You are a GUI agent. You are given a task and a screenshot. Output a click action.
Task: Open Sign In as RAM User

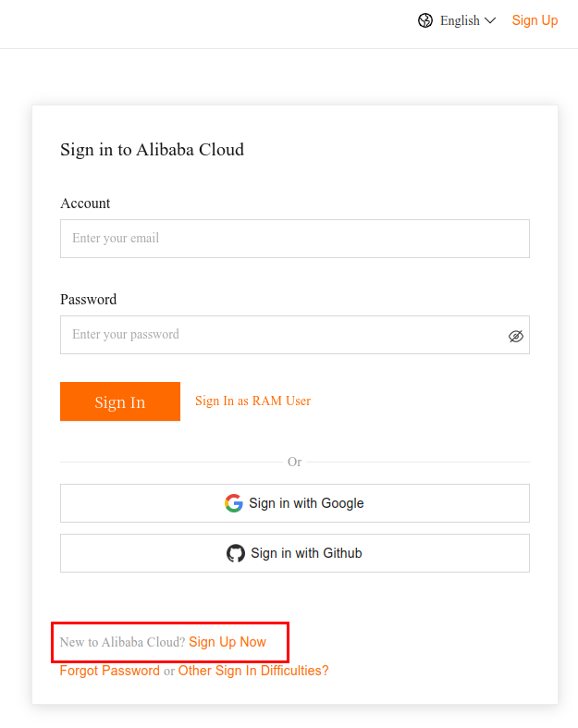coord(253,401)
